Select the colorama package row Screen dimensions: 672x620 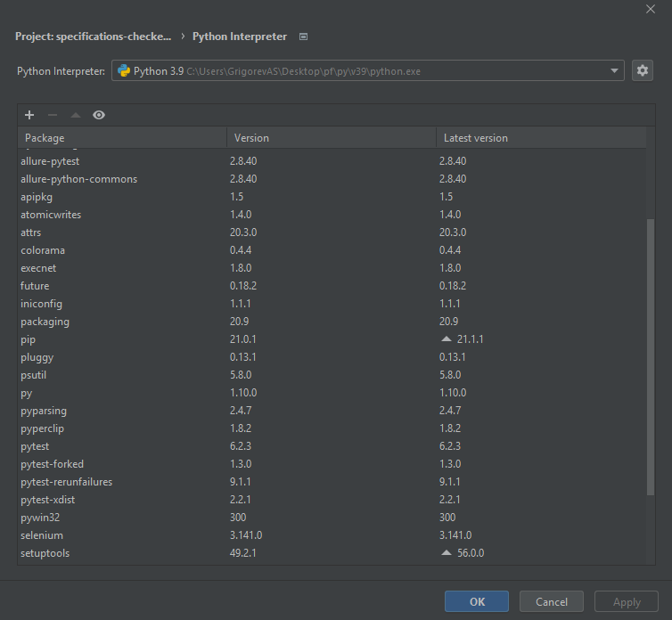332,250
